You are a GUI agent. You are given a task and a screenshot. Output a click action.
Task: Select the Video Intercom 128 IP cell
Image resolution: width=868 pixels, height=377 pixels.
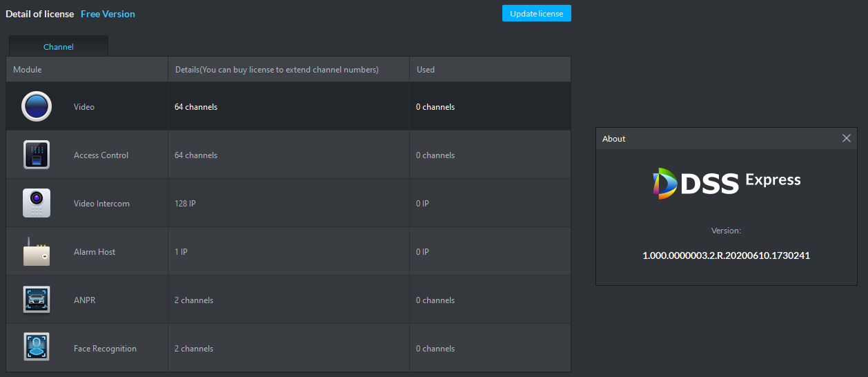(186, 204)
